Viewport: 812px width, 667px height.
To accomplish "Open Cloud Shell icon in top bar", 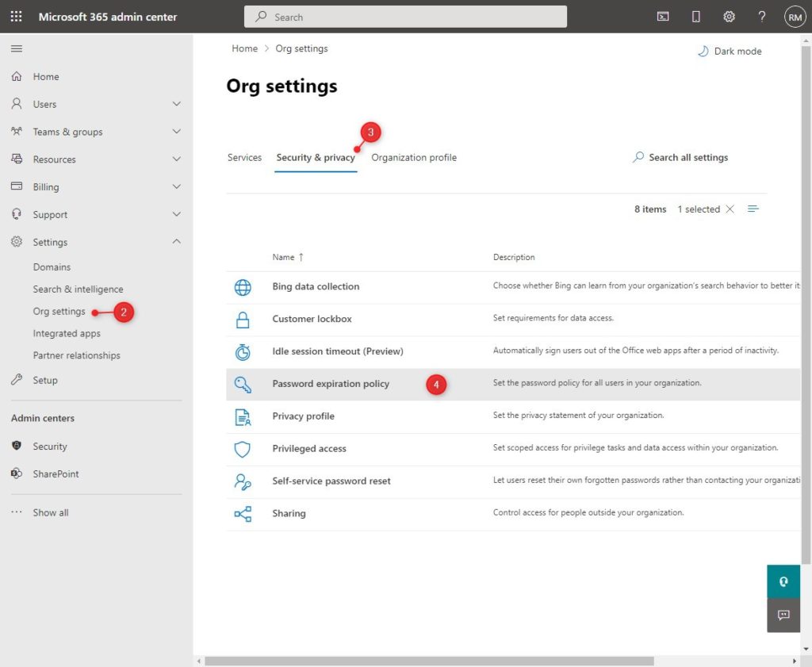I will click(662, 17).
